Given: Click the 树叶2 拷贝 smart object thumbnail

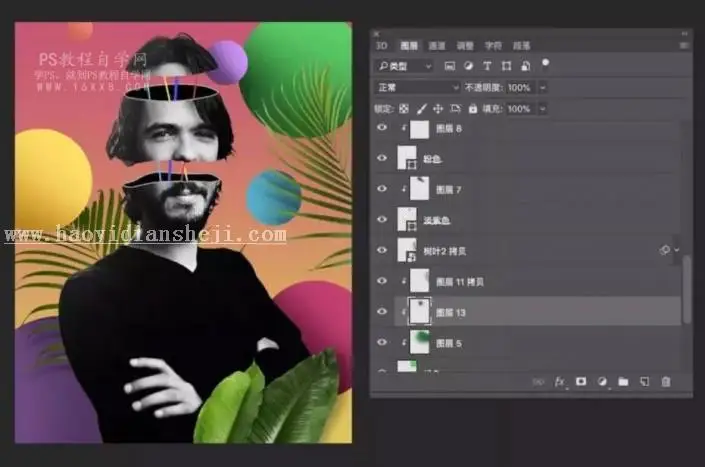Looking at the screenshot, I should click(x=407, y=250).
